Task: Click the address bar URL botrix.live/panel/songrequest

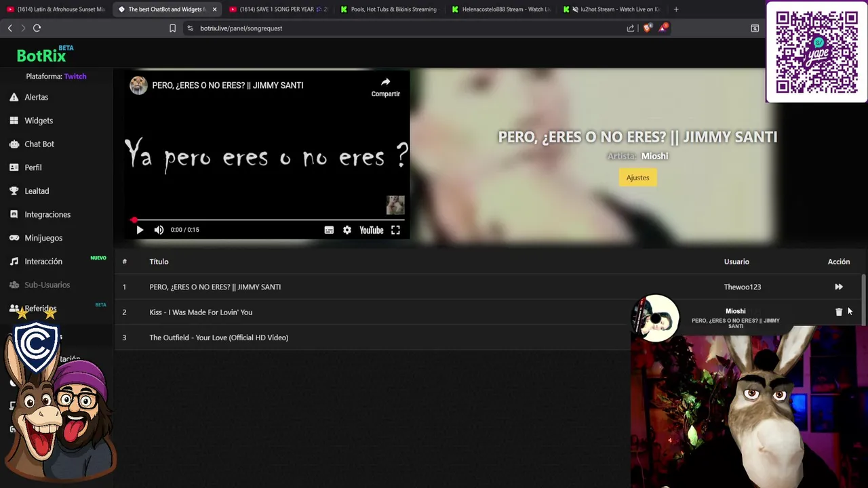Action: tap(241, 28)
